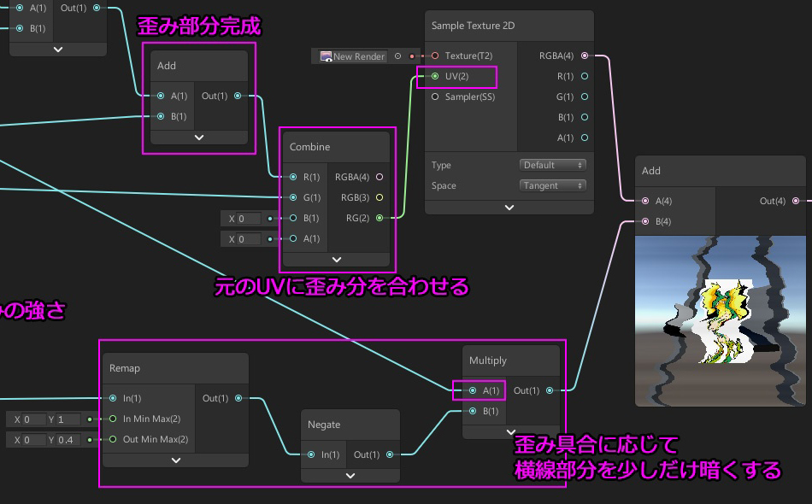
Task: Click the Sample Texture UV(2) input port
Action: tap(435, 76)
